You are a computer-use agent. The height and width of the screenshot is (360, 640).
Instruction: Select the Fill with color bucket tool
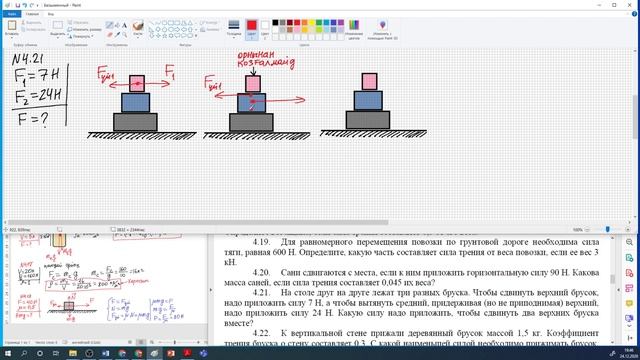pos(117,25)
